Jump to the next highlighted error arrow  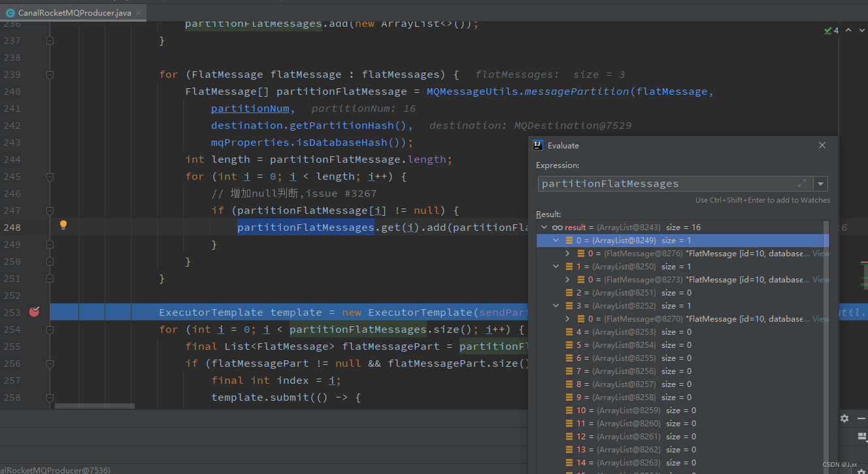(862, 30)
